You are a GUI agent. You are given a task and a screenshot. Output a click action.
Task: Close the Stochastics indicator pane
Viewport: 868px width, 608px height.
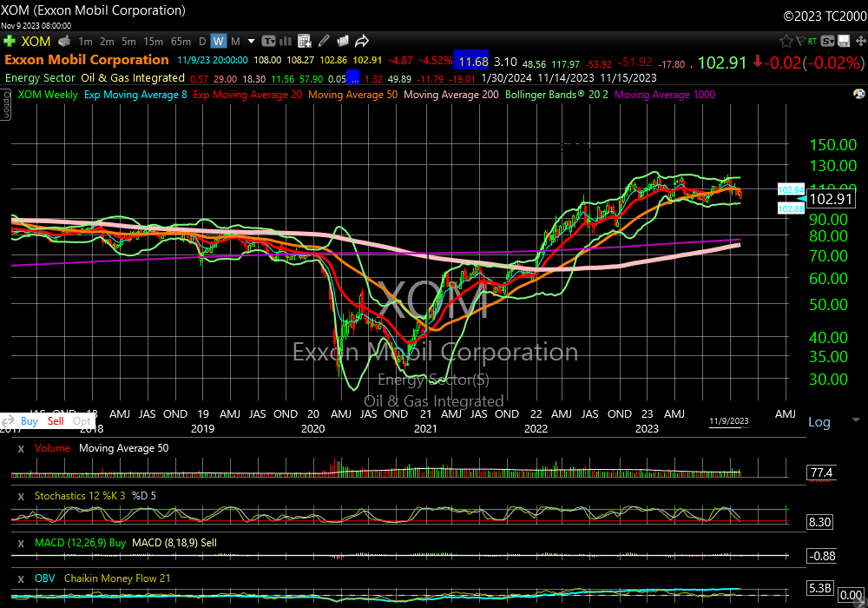(x=21, y=496)
